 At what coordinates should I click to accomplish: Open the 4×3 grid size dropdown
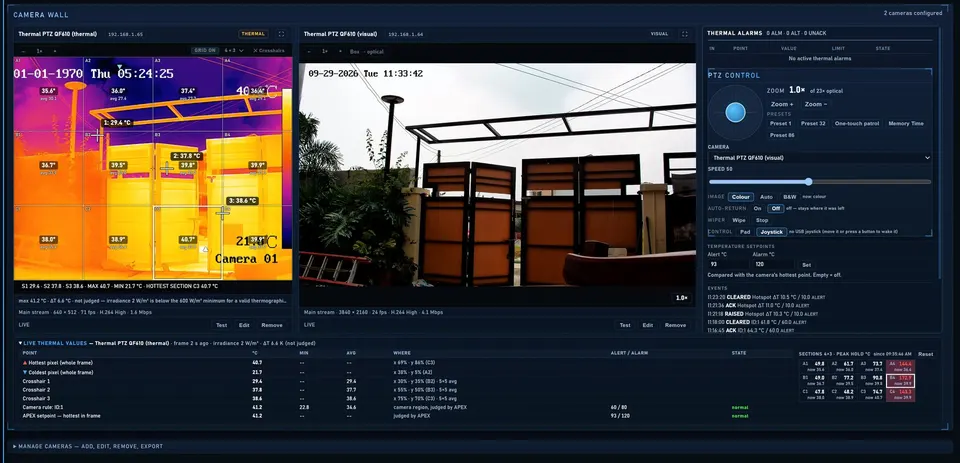[x=234, y=51]
